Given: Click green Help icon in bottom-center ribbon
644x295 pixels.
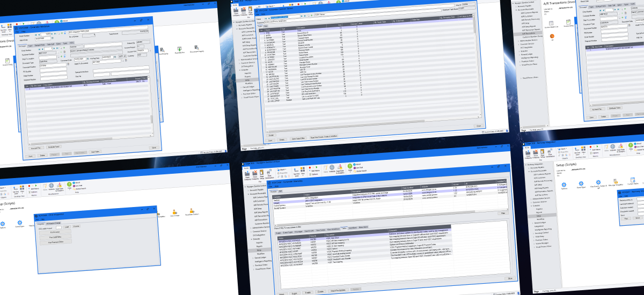Looking at the screenshot, I should pyautogui.click(x=350, y=167).
